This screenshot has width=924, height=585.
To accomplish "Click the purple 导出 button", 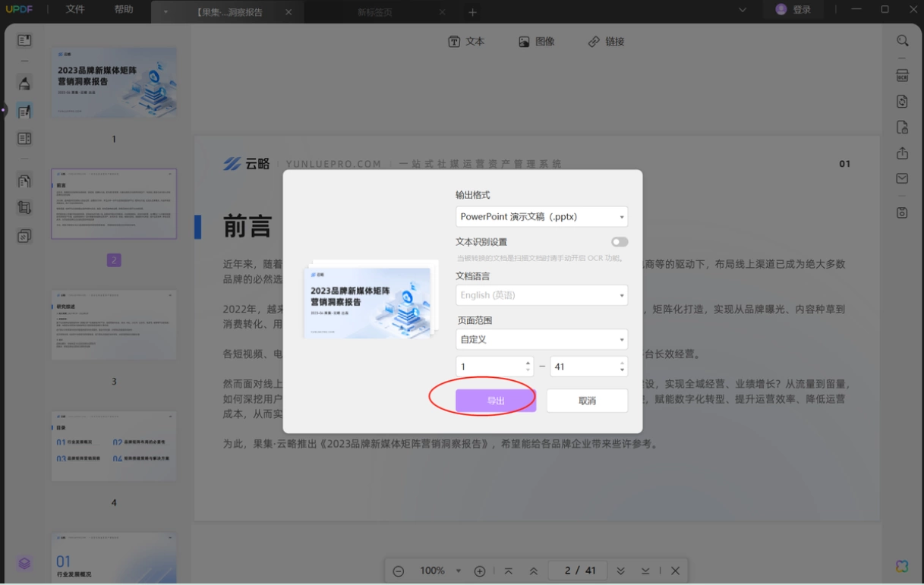I will [496, 401].
